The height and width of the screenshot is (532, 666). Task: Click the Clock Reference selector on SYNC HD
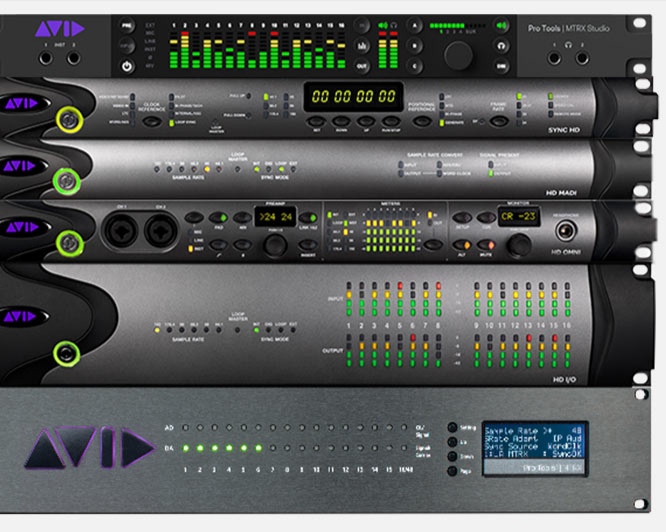152,121
